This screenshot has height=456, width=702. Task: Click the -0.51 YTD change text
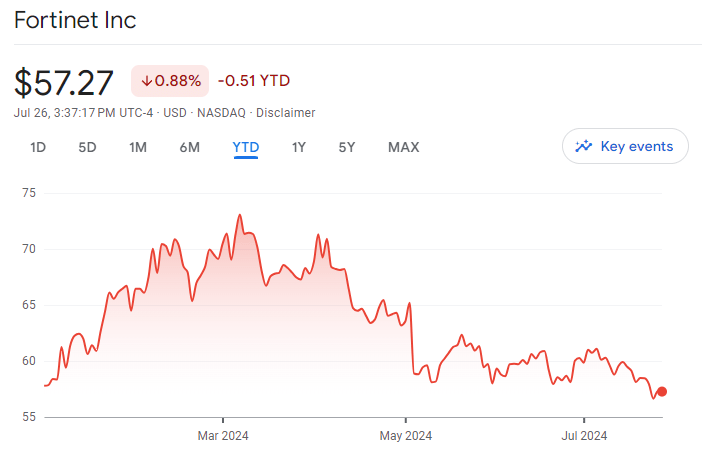click(x=254, y=80)
